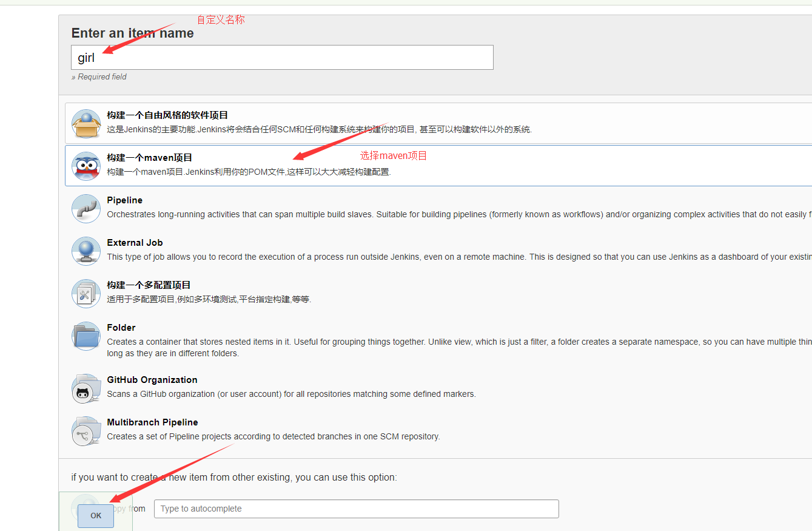Select the 构建一个自由风格的软件项目 title
Screen dimensions: 812x531
pos(167,115)
